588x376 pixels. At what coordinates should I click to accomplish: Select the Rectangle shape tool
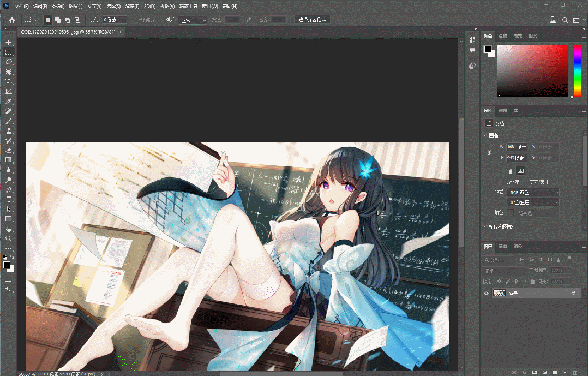pyautogui.click(x=9, y=219)
